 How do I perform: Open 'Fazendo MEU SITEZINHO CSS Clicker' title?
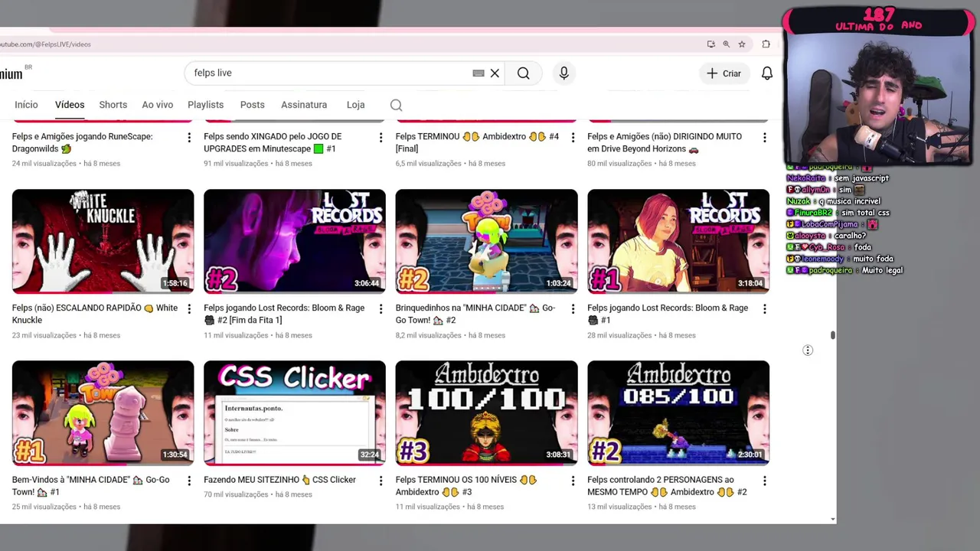point(279,480)
